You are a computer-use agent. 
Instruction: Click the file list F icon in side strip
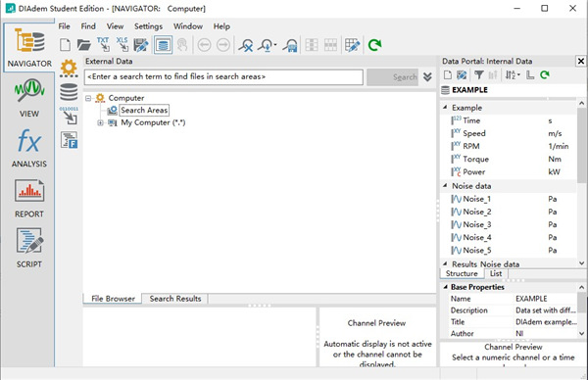click(69, 140)
